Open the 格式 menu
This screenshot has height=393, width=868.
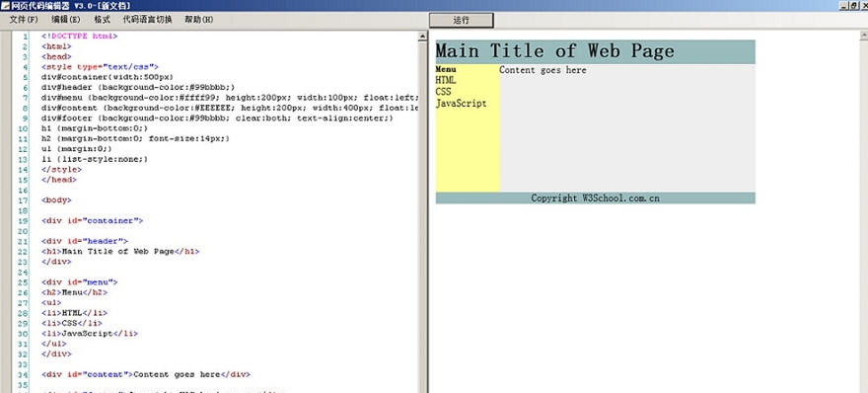tap(102, 20)
